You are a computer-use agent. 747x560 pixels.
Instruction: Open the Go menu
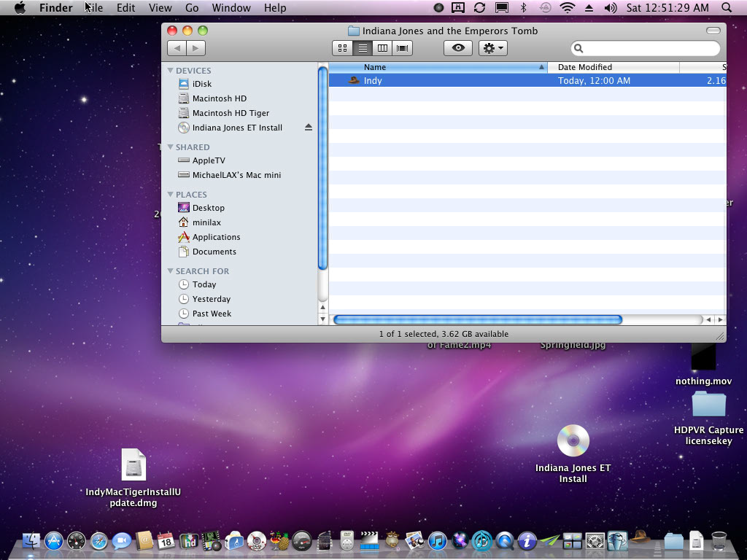coord(192,8)
